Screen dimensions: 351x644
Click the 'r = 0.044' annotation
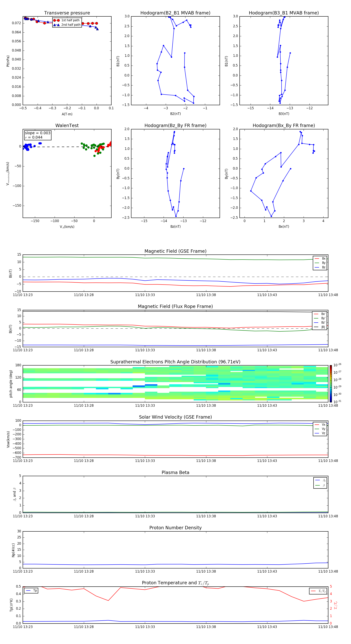pyautogui.click(x=34, y=137)
